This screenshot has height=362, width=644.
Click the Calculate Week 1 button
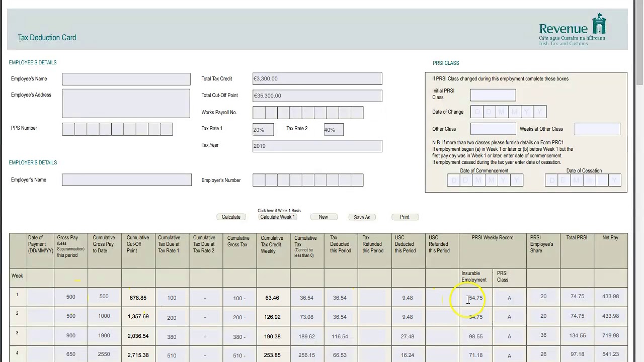click(277, 217)
